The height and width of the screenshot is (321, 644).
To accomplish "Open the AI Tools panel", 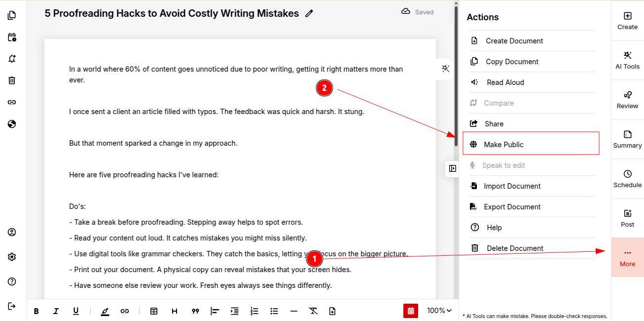I will click(627, 60).
